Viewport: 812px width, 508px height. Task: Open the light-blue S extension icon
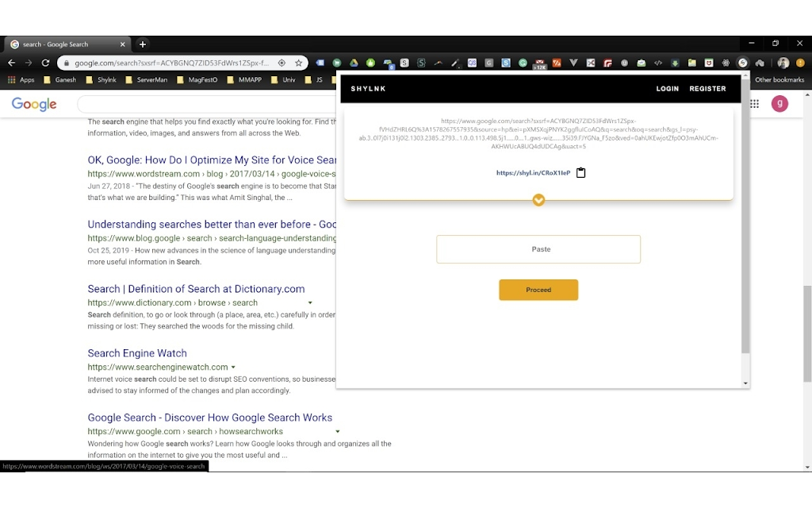click(x=506, y=63)
